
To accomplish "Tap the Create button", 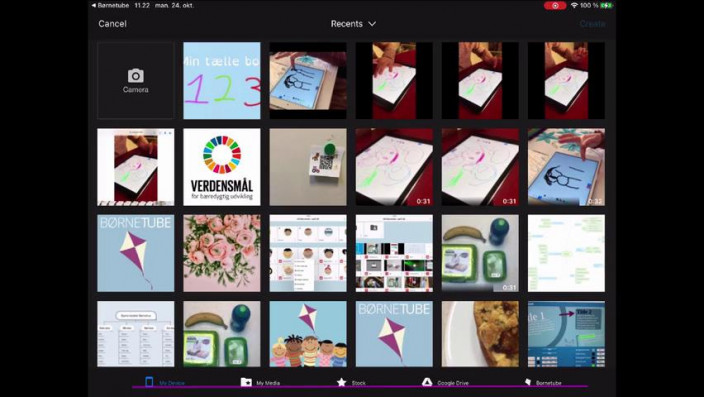I will click(x=592, y=24).
